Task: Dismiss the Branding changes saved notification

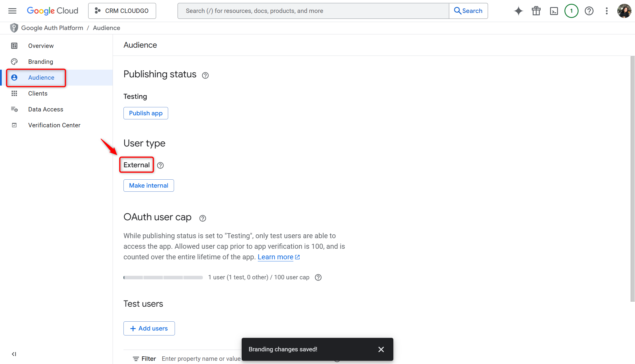Action: (x=381, y=349)
